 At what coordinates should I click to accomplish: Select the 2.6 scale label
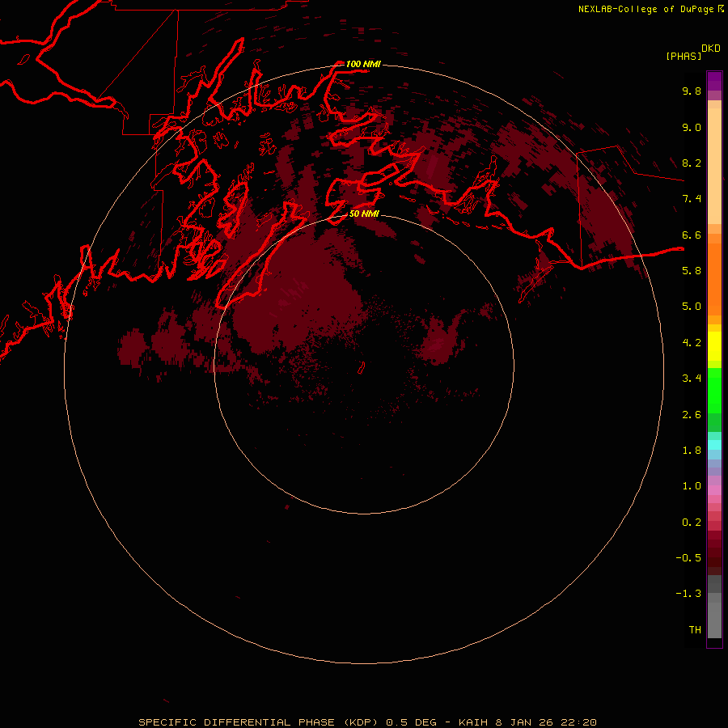[692, 415]
